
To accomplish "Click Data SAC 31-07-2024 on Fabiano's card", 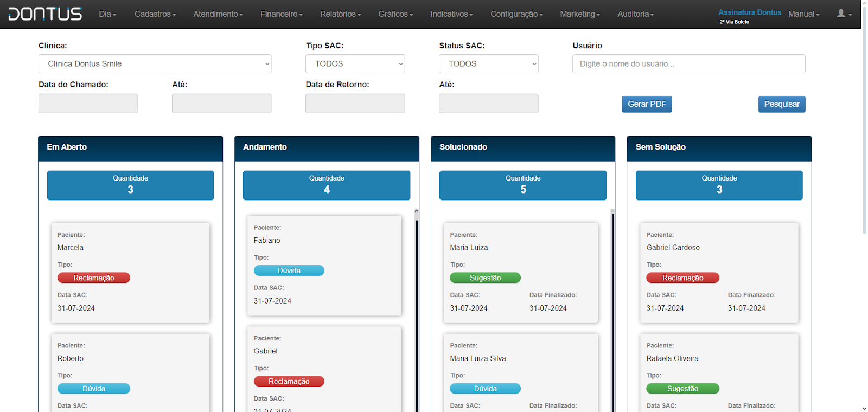I will click(272, 301).
